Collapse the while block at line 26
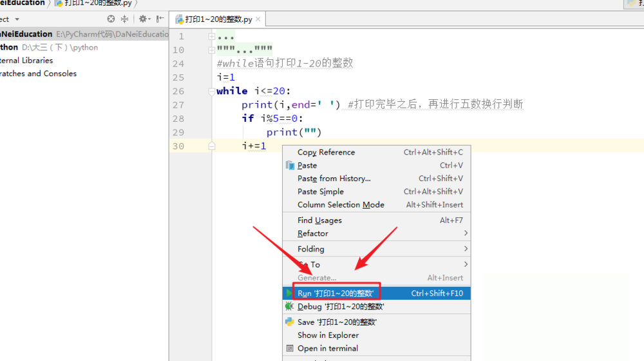The image size is (644, 361). click(x=211, y=92)
